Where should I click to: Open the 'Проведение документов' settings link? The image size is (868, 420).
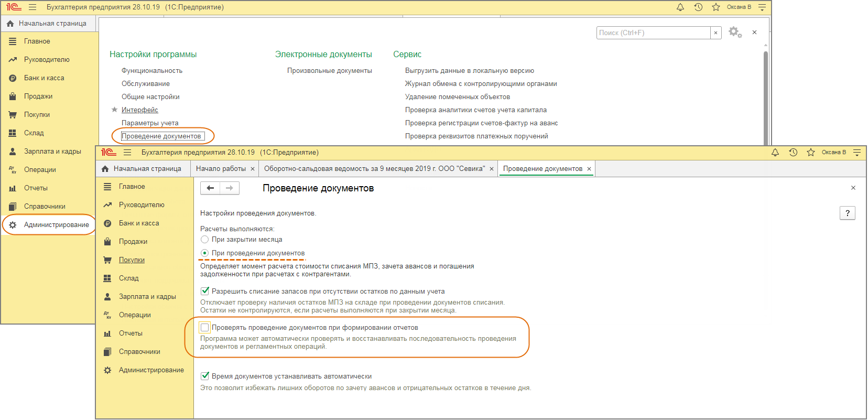(161, 136)
